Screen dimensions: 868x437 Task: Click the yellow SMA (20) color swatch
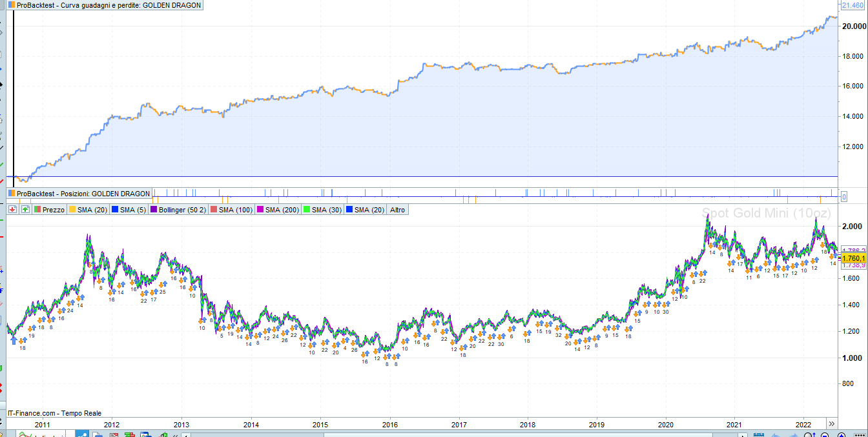click(72, 210)
